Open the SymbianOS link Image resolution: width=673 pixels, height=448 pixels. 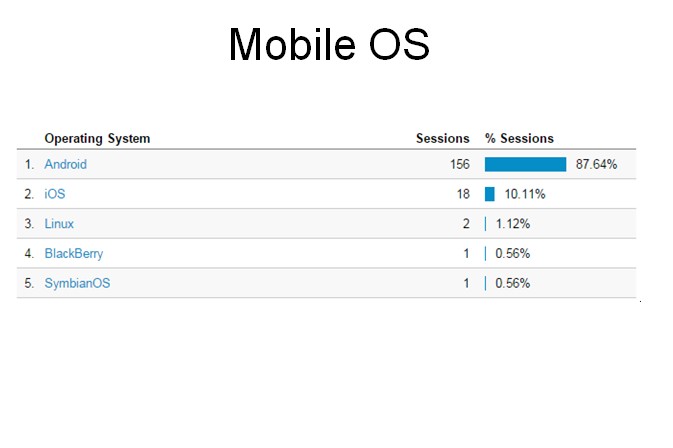click(x=77, y=283)
